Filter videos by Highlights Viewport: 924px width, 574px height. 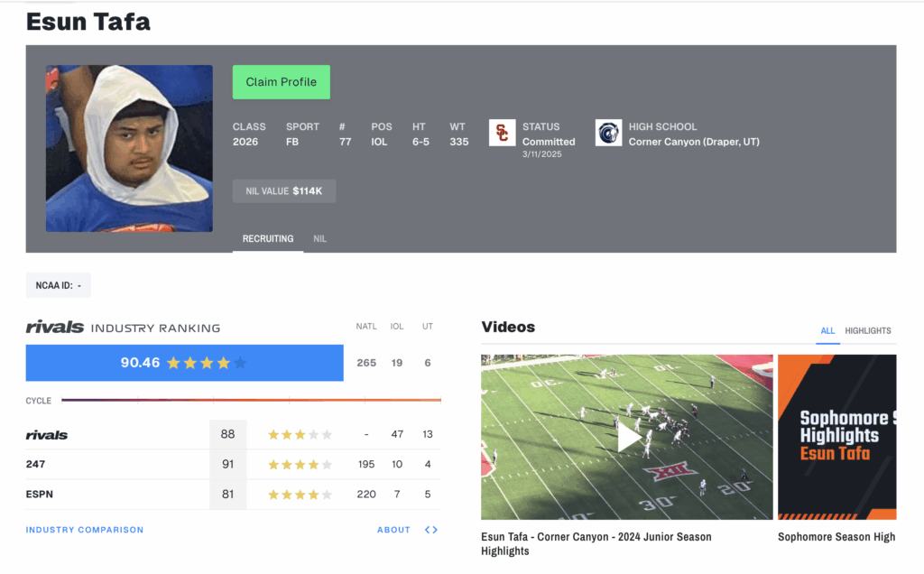(868, 330)
